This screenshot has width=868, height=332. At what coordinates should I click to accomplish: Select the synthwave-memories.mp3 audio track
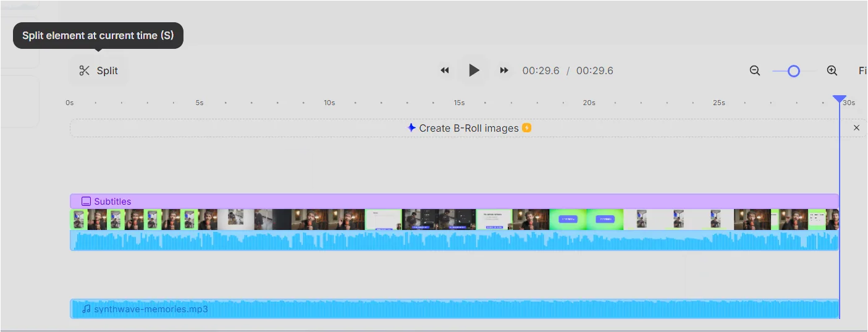[x=454, y=309]
